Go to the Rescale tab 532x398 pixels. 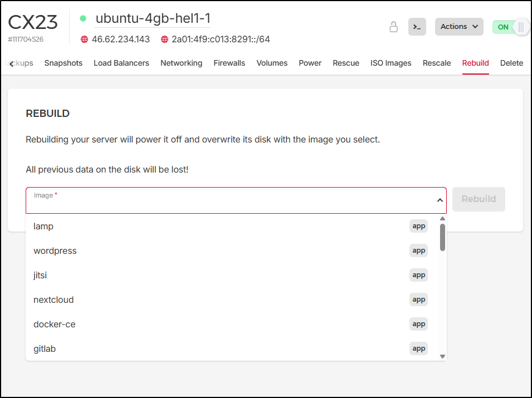(x=436, y=63)
